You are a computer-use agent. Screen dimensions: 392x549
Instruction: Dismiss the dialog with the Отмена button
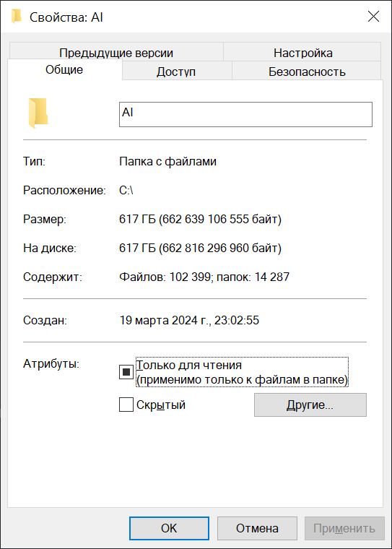point(257,528)
